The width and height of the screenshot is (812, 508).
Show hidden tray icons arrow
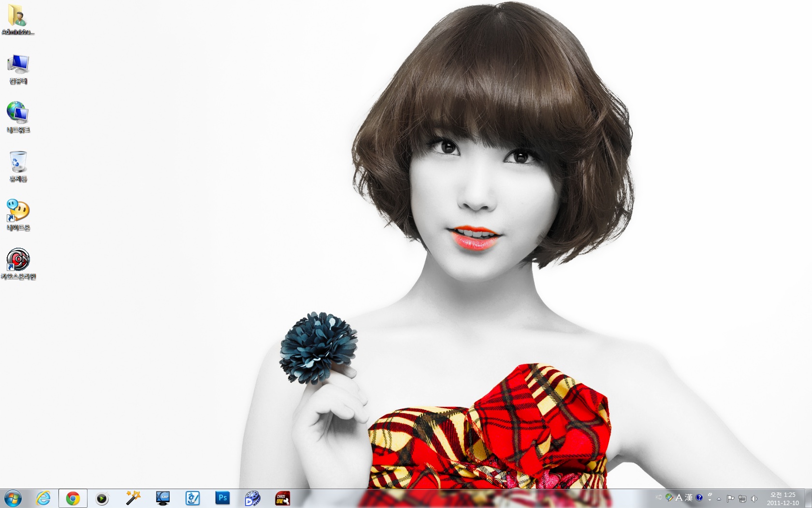click(719, 499)
